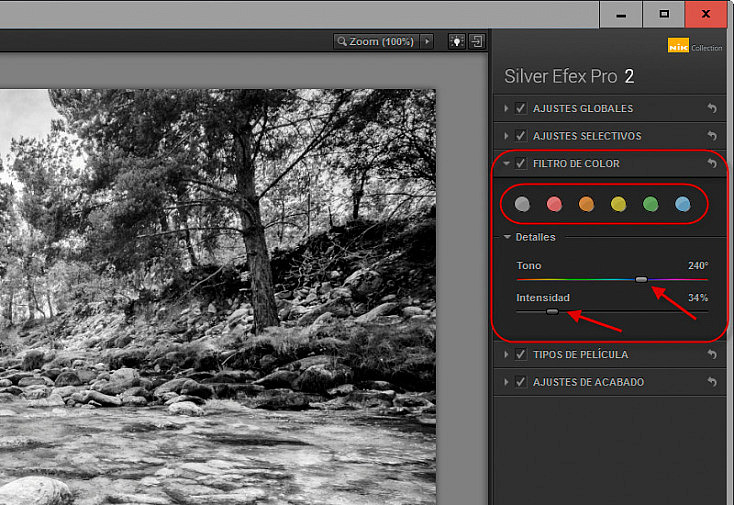Close the Silver Efex Pro window
This screenshot has height=505, width=734.
pyautogui.click(x=706, y=15)
